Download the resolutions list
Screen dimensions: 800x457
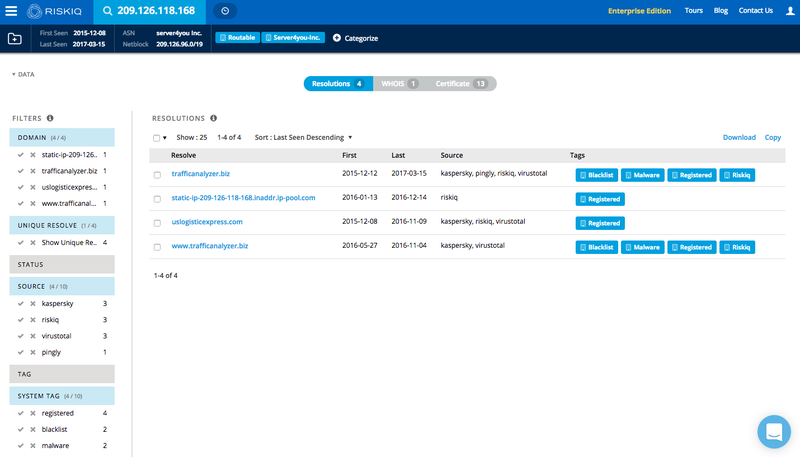click(739, 137)
